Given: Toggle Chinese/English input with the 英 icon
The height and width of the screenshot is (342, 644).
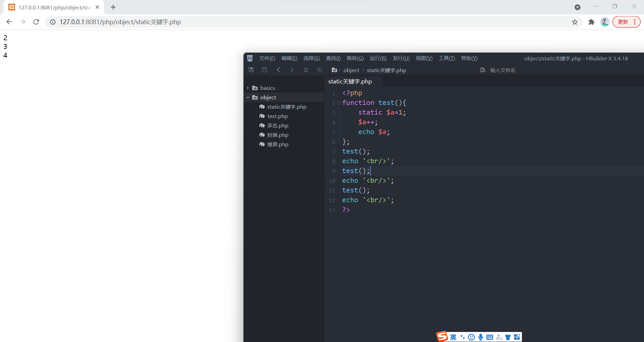Looking at the screenshot, I should [453, 337].
